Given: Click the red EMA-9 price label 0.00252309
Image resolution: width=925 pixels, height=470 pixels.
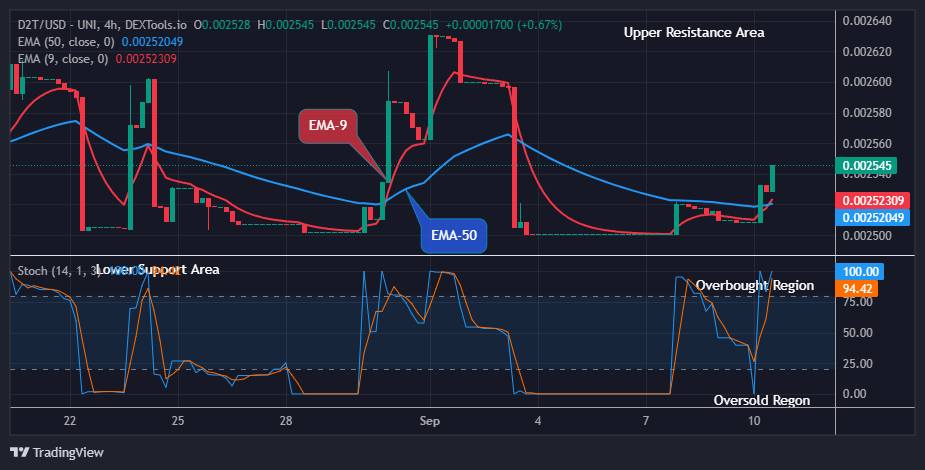Looking at the screenshot, I should 873,201.
